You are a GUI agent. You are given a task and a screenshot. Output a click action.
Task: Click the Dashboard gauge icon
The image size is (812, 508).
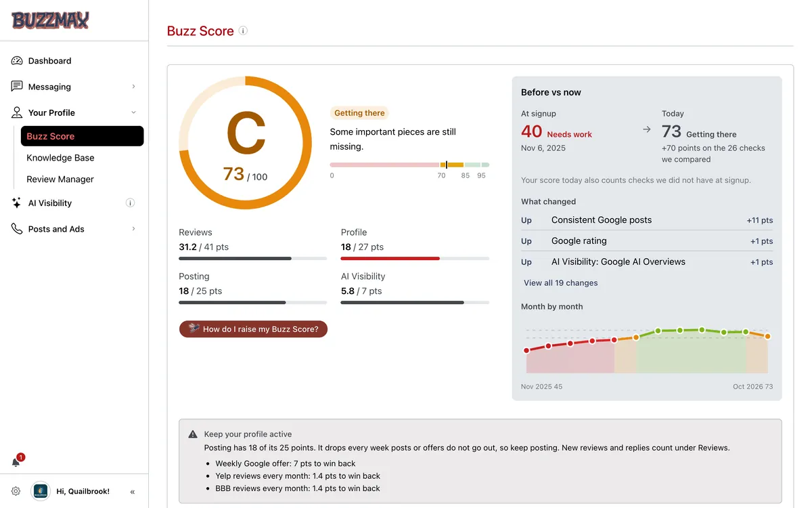[17, 61]
